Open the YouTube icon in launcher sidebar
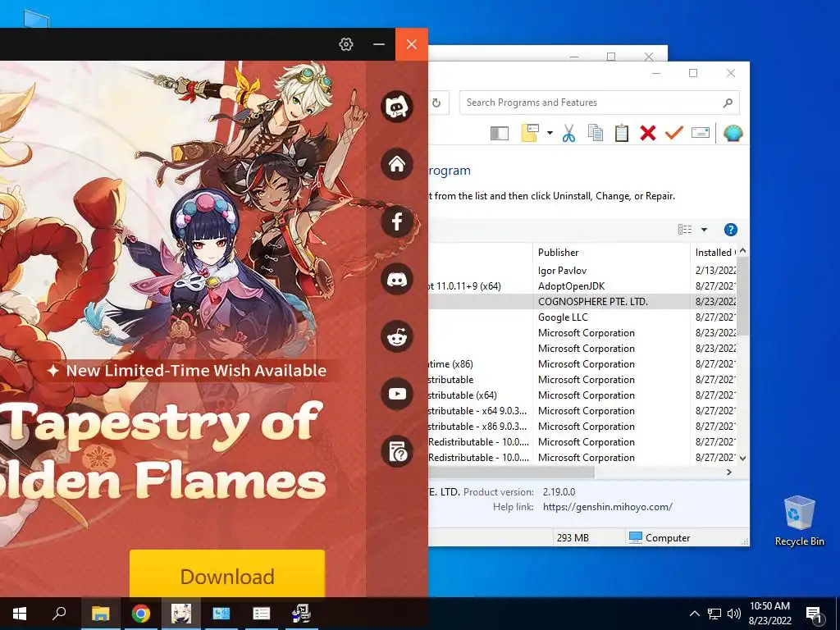Viewport: 840px width, 630px height. (397, 394)
